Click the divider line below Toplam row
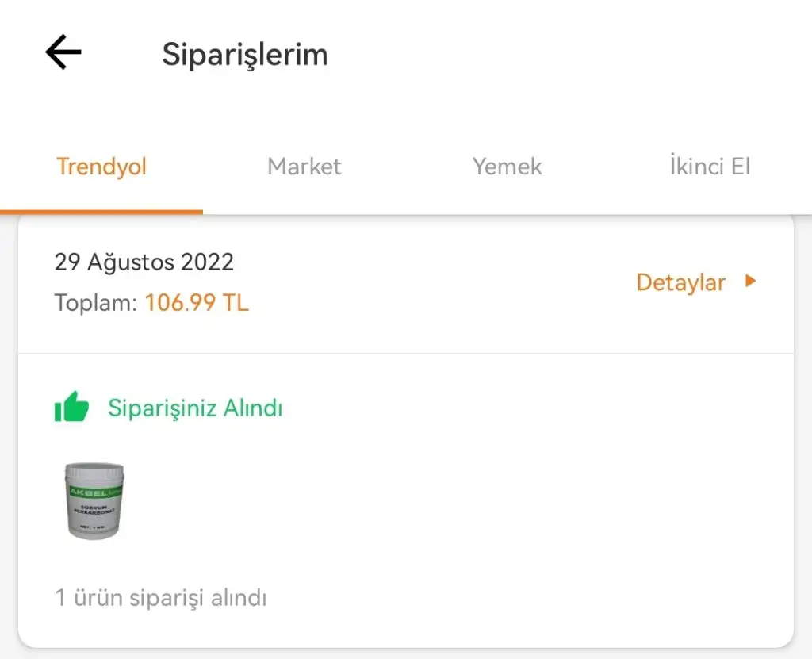 coord(406,354)
